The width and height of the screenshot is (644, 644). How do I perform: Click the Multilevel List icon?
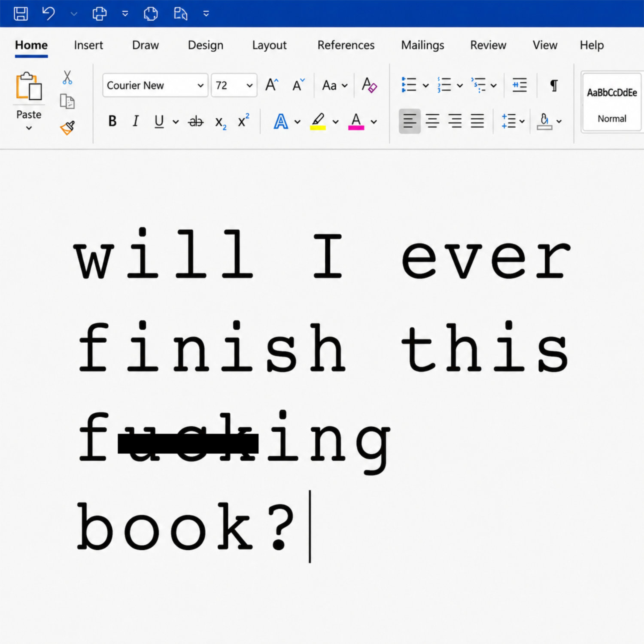point(479,85)
